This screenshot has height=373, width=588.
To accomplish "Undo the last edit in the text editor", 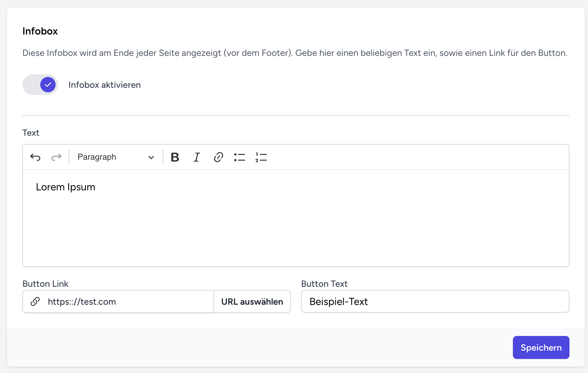I will pyautogui.click(x=35, y=157).
